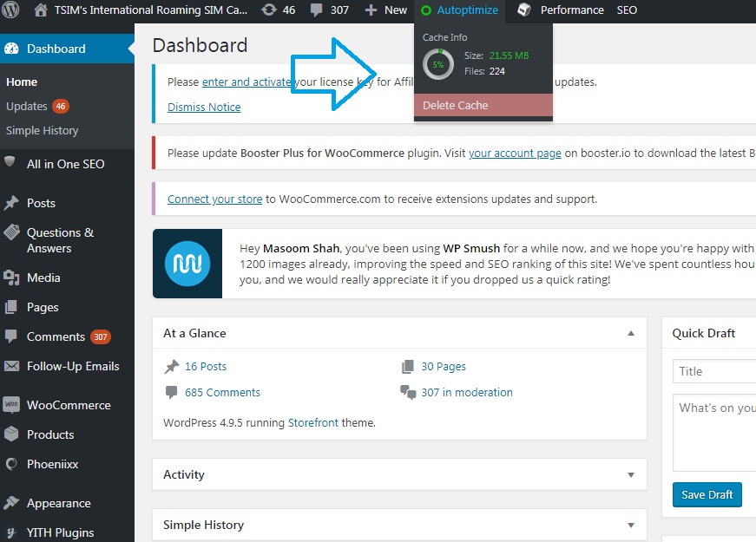Screen dimensions: 756x542
Task: Click the green Autoptimize status circle icon
Action: point(425,10)
